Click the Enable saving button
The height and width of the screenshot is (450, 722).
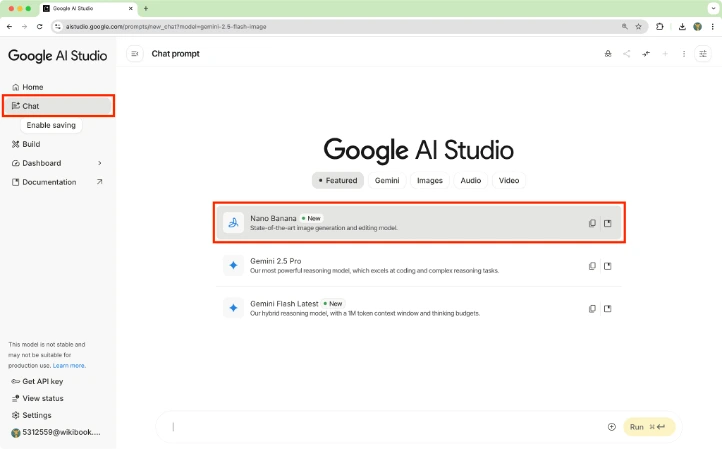point(51,125)
